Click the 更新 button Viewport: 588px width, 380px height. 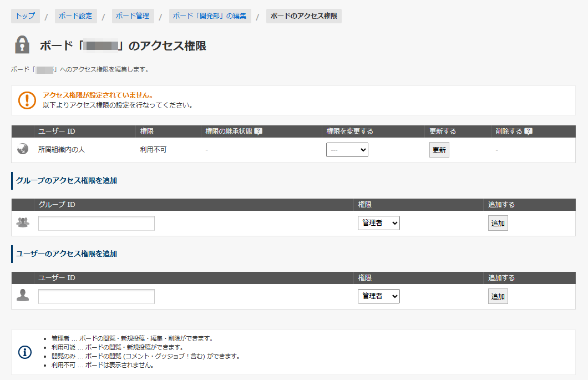click(x=439, y=150)
